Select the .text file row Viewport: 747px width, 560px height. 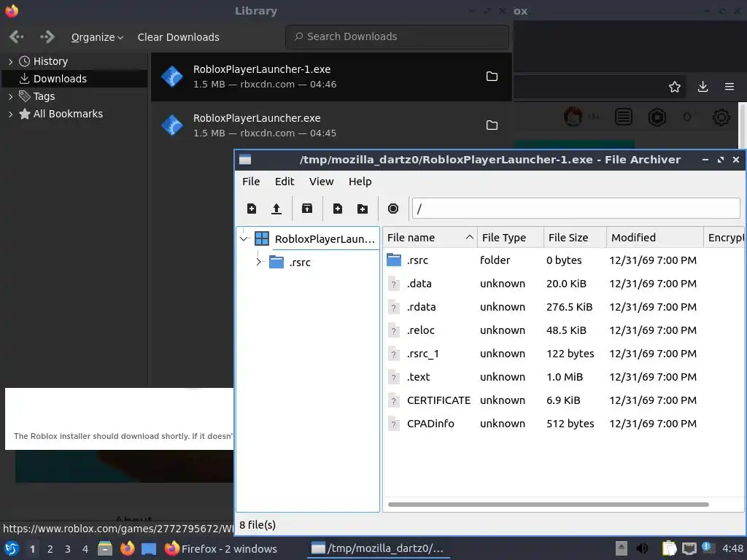pyautogui.click(x=564, y=377)
